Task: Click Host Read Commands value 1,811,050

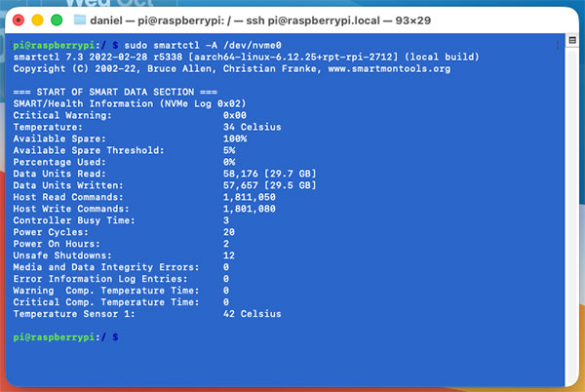Action: click(x=250, y=197)
